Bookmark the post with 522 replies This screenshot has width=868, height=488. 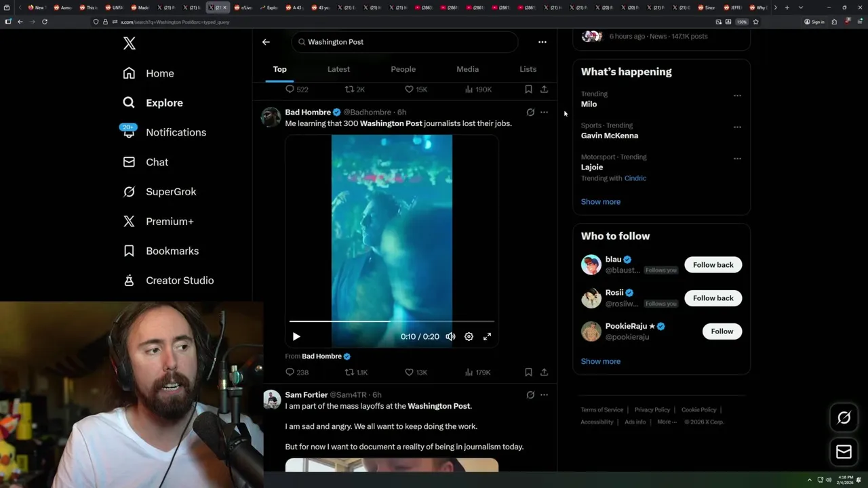click(528, 89)
